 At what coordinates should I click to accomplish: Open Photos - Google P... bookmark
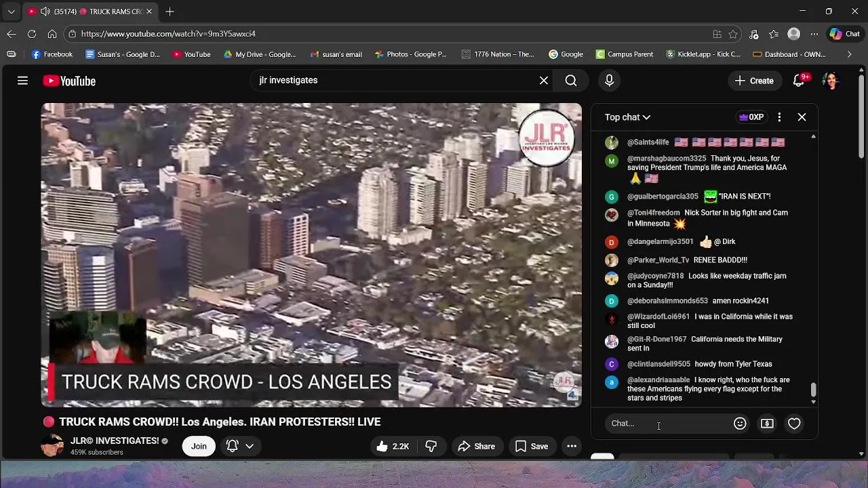click(x=410, y=54)
